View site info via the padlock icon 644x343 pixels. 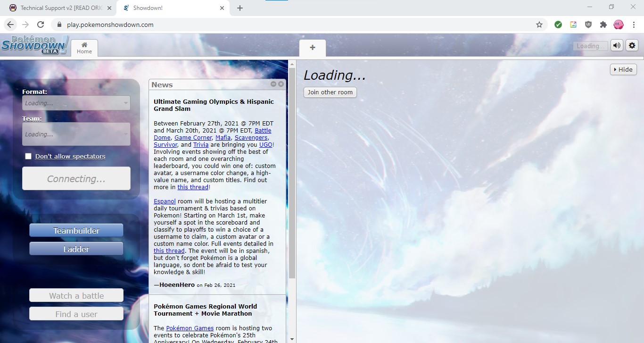pyautogui.click(x=59, y=25)
